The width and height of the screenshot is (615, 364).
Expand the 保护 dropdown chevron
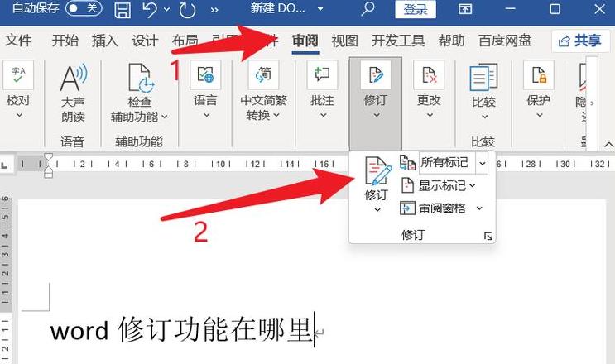(x=540, y=115)
